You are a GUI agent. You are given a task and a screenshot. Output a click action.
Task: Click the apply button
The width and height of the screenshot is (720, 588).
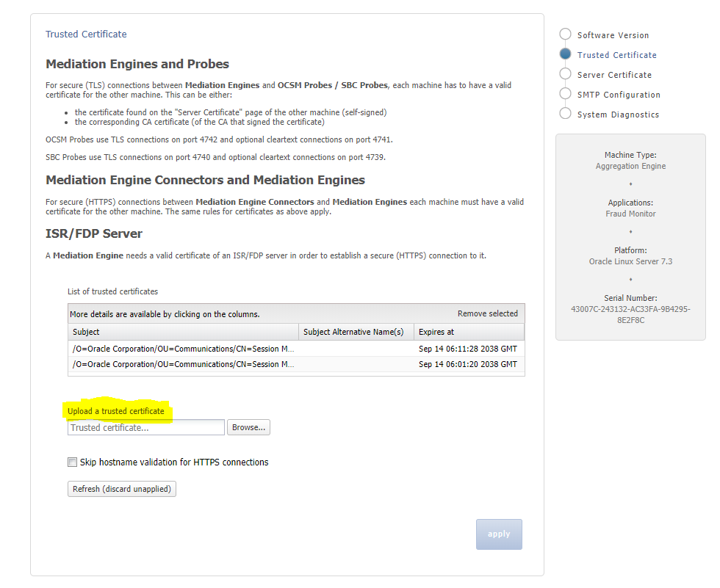[499, 534]
